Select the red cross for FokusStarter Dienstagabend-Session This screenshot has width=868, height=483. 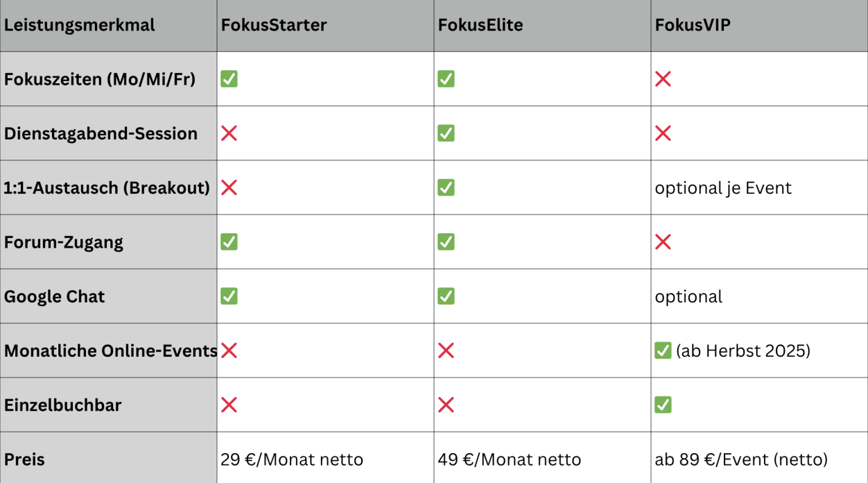coord(229,133)
